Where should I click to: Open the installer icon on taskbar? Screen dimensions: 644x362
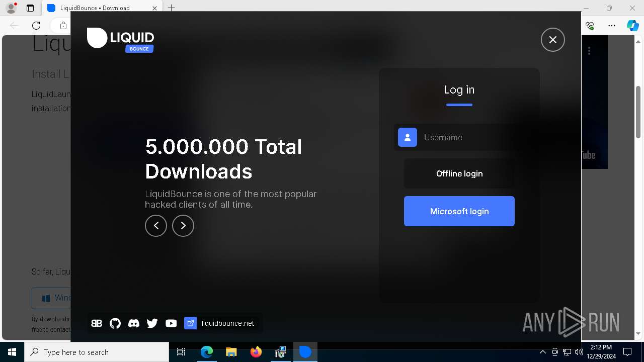(x=280, y=352)
